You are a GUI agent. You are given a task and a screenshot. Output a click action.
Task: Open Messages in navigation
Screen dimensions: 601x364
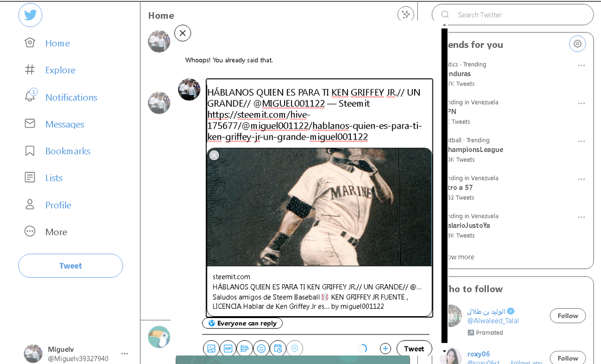tap(65, 124)
